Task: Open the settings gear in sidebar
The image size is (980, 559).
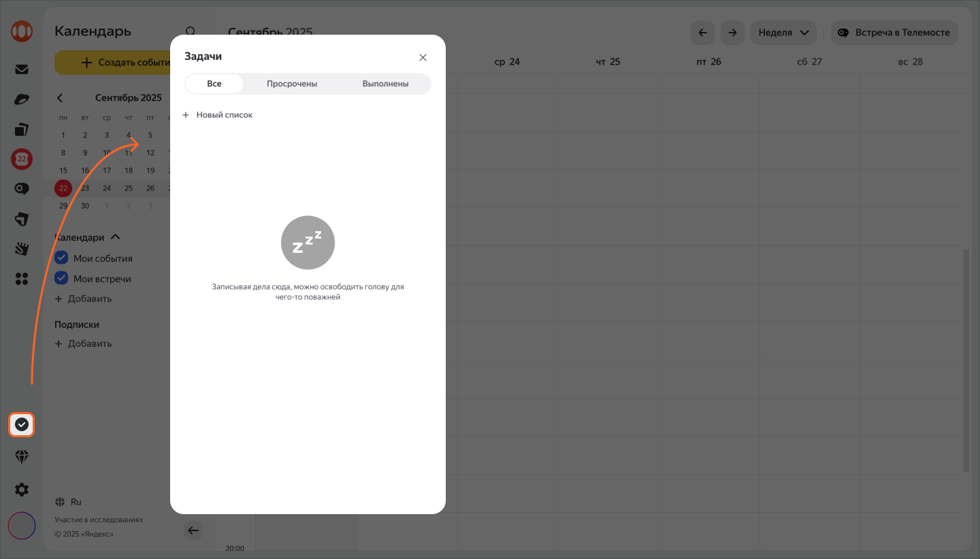Action: [x=22, y=489]
